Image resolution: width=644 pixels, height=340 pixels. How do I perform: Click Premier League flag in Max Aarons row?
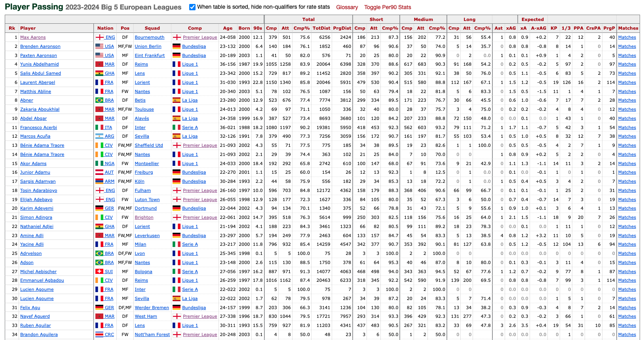177,37
